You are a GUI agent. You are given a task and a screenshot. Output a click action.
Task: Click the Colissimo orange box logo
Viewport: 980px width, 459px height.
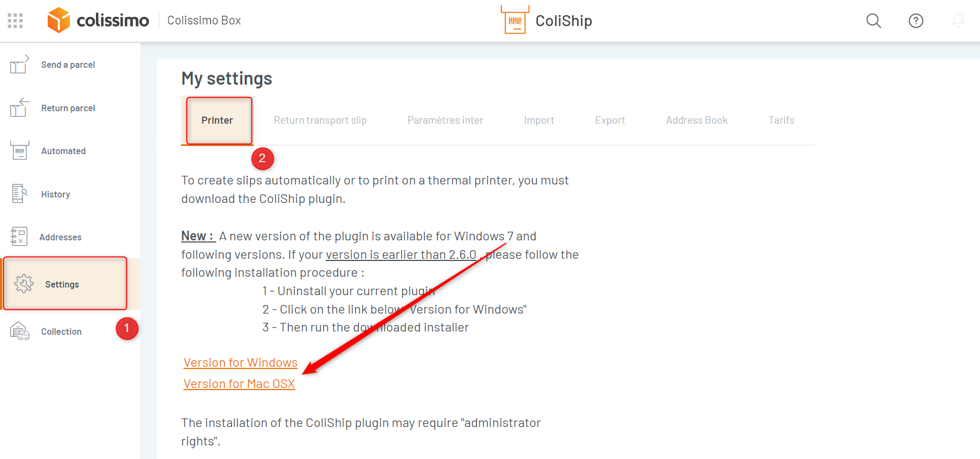[x=59, y=21]
